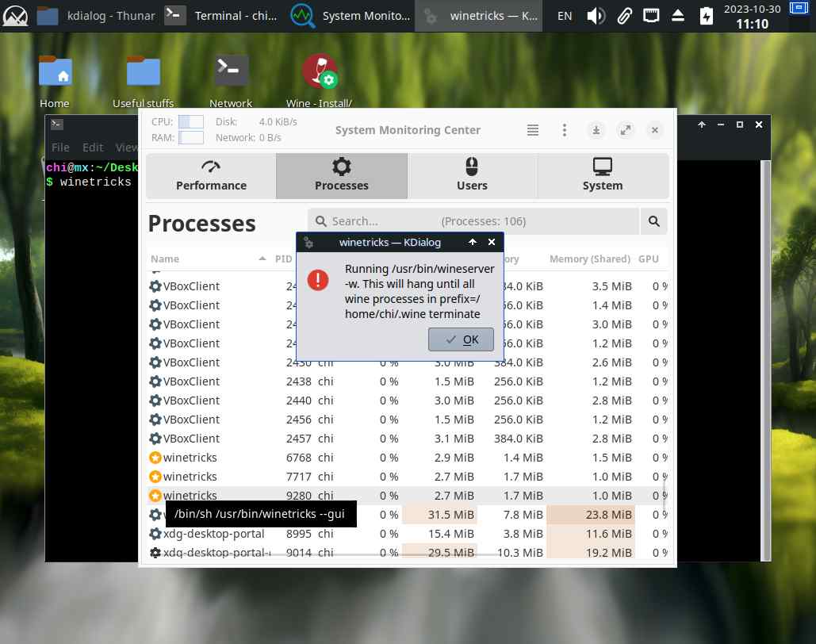Select winetricks process with PID 9280
Image resolution: width=816 pixels, height=644 pixels.
click(x=407, y=495)
